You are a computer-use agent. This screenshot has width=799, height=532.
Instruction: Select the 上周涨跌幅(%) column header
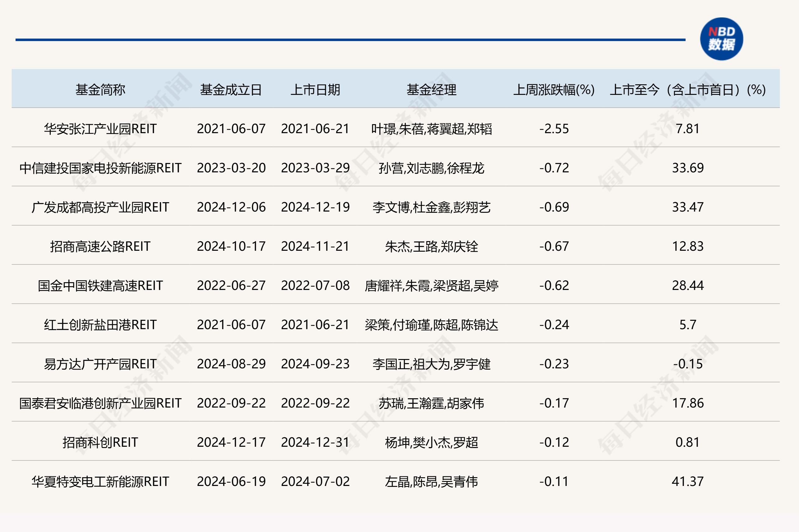[x=554, y=90]
